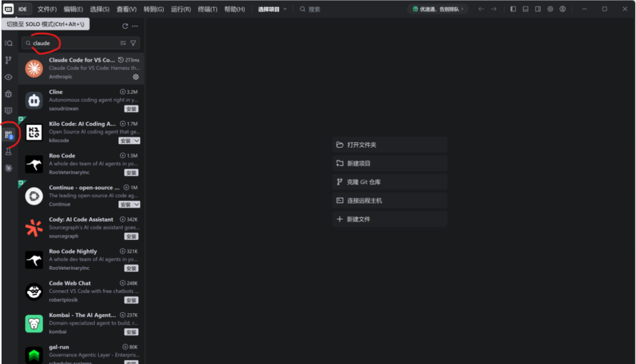Toggle the secondary side bar layout
Image resolution: width=636 pixels, height=364 pixels.
538,9
